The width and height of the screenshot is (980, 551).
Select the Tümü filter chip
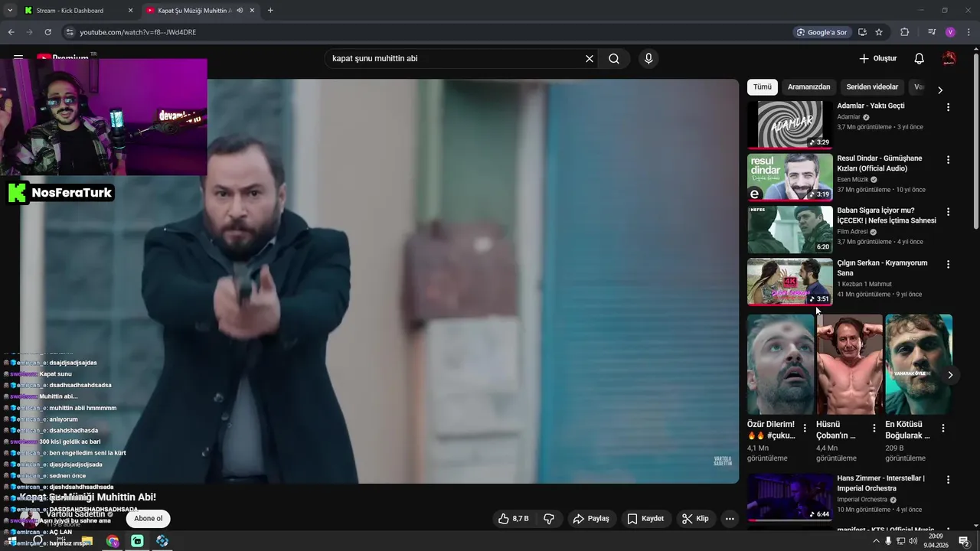(x=763, y=87)
